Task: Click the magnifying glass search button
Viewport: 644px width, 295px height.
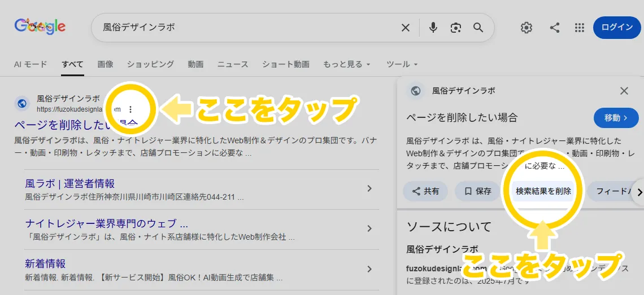Action: click(478, 28)
